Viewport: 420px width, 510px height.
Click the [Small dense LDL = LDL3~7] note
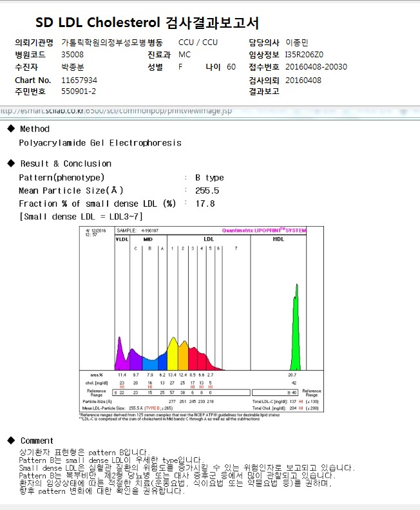(x=81, y=216)
